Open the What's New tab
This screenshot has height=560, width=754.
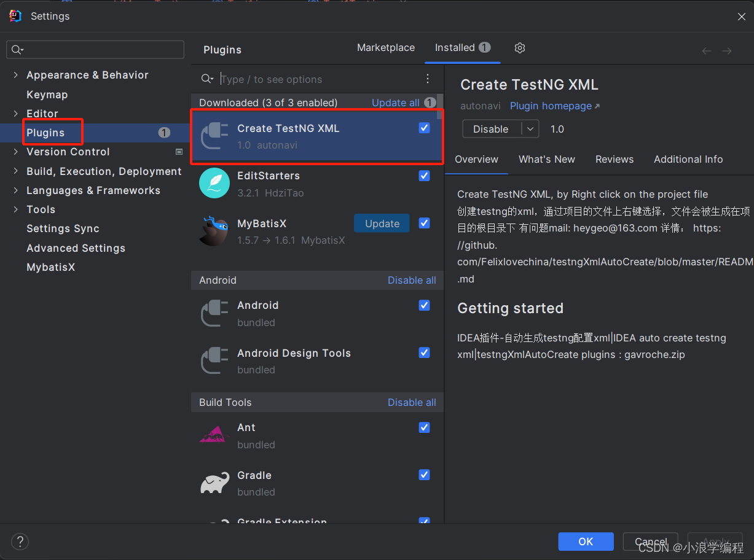click(x=547, y=159)
